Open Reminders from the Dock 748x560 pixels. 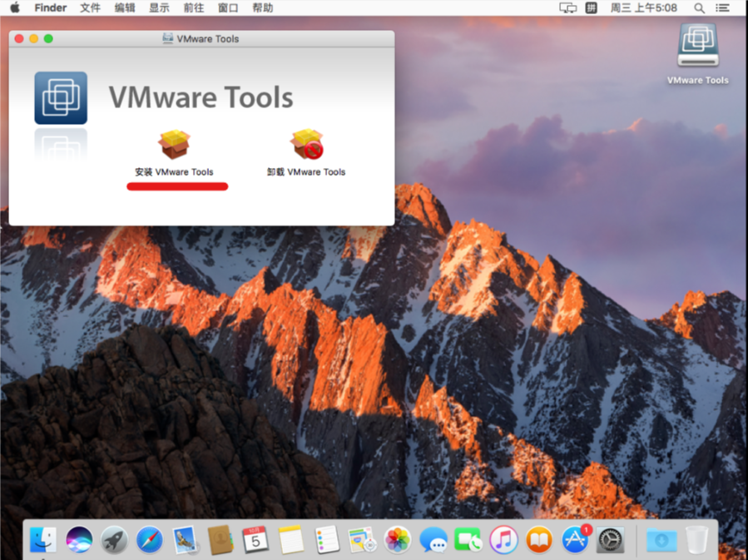(x=327, y=540)
